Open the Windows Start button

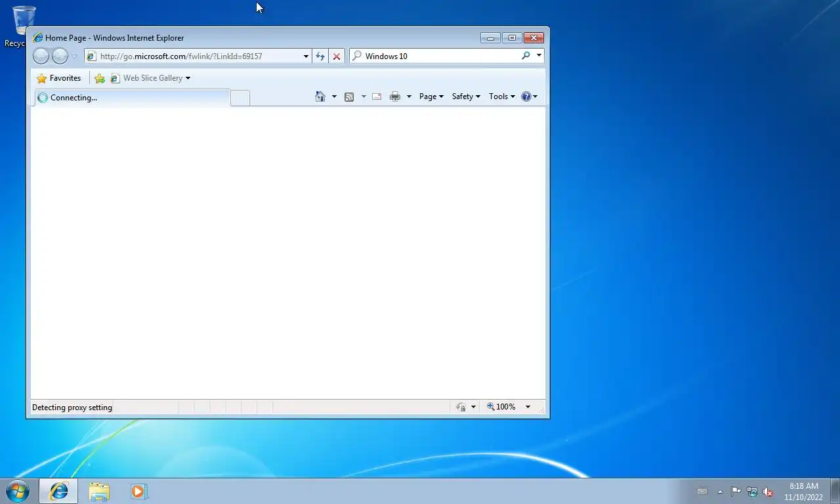click(18, 491)
